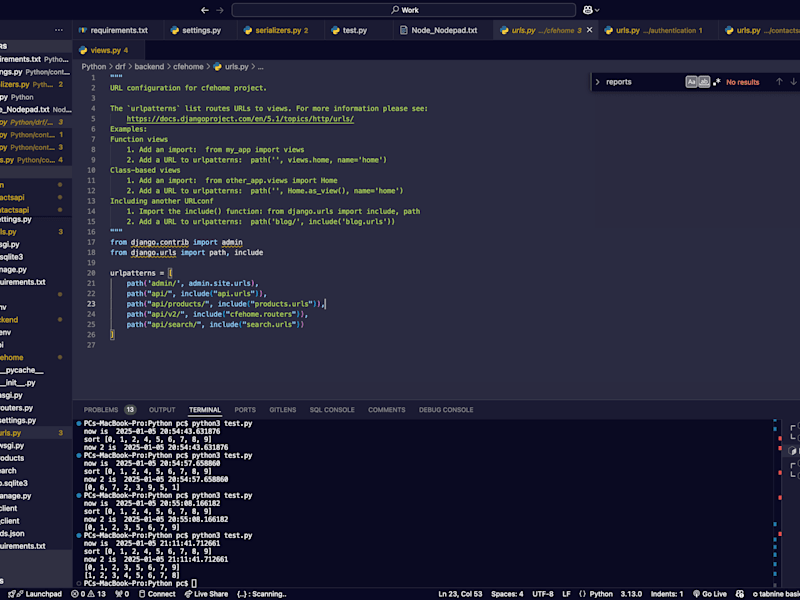Open __init__.py in the explorer tree
Image resolution: width=800 pixels, height=600 pixels.
pos(36,383)
